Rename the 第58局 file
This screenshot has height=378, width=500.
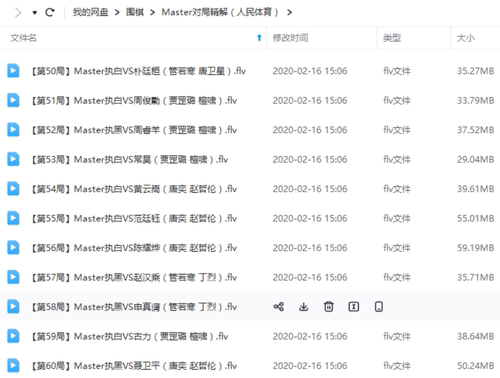354,307
